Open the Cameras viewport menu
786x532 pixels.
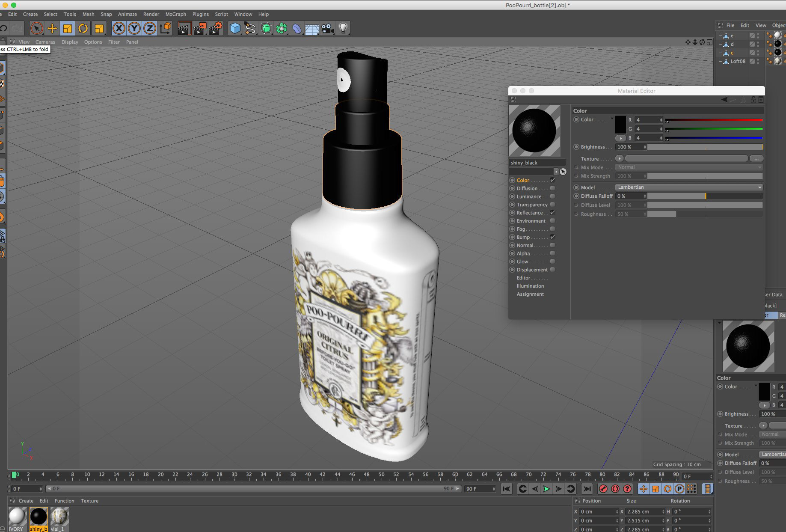coord(45,42)
